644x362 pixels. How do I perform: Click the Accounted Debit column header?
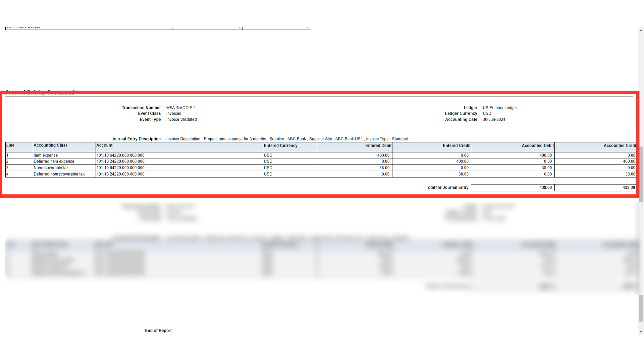coord(513,147)
